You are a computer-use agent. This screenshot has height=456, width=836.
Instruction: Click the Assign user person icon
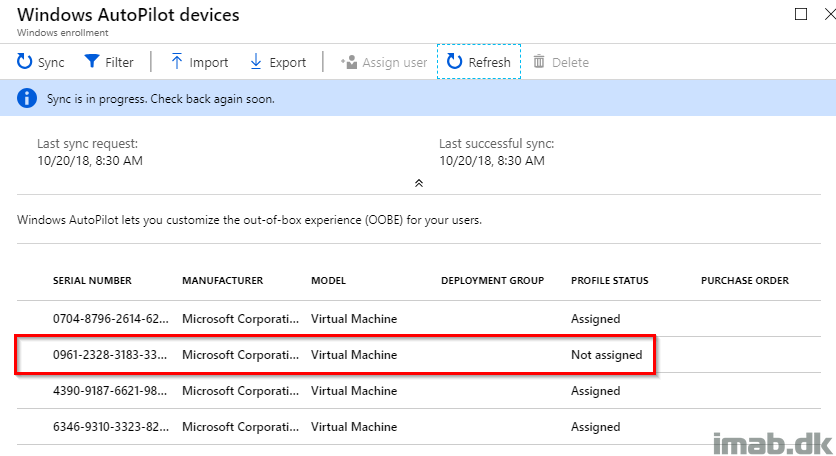349,62
